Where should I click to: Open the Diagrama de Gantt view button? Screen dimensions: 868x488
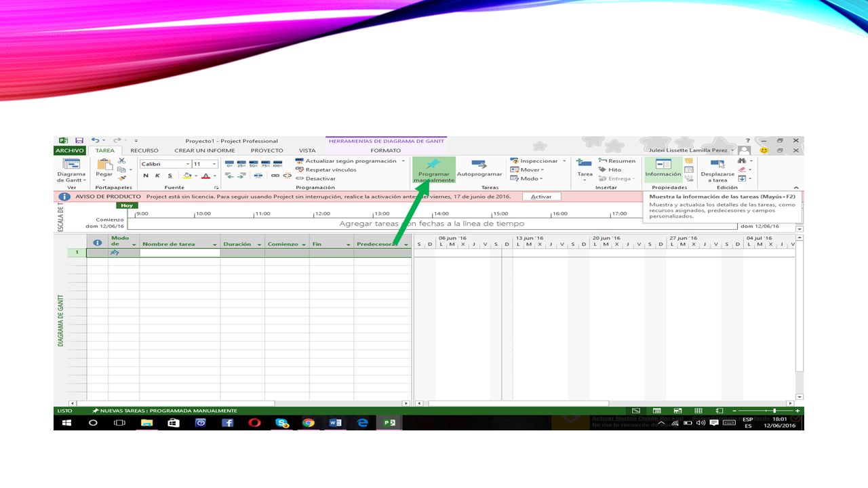click(71, 170)
